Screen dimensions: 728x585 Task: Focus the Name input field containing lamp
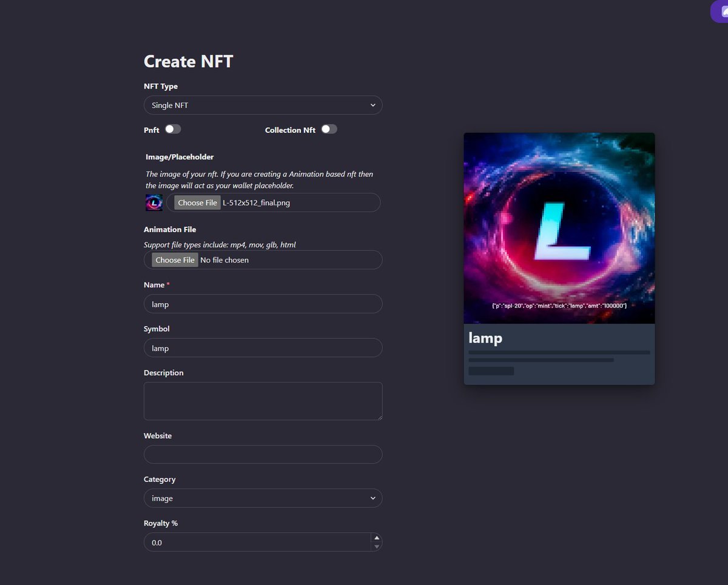[263, 304]
